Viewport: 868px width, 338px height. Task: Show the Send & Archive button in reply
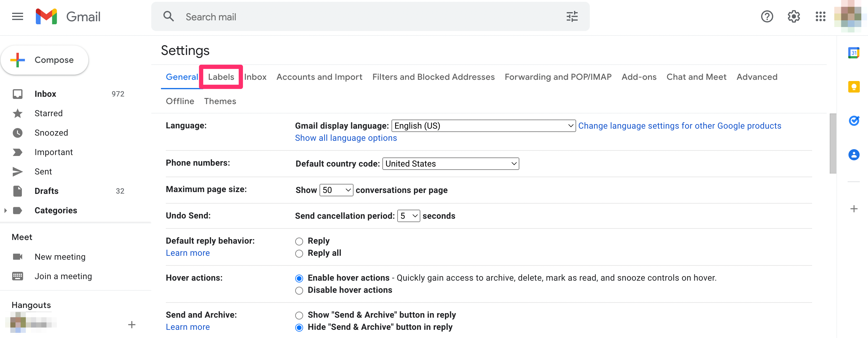pos(299,315)
